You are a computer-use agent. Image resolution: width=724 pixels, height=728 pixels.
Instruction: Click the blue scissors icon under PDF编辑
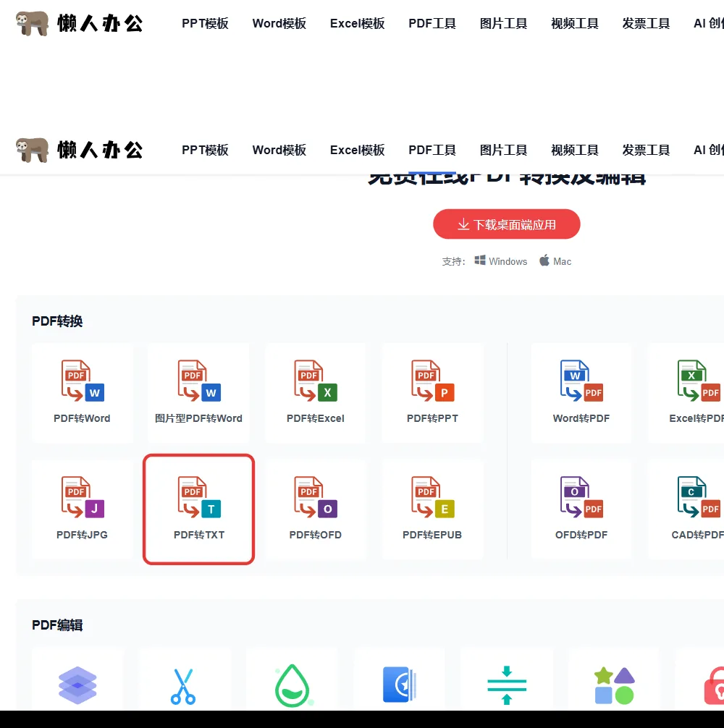[183, 686]
